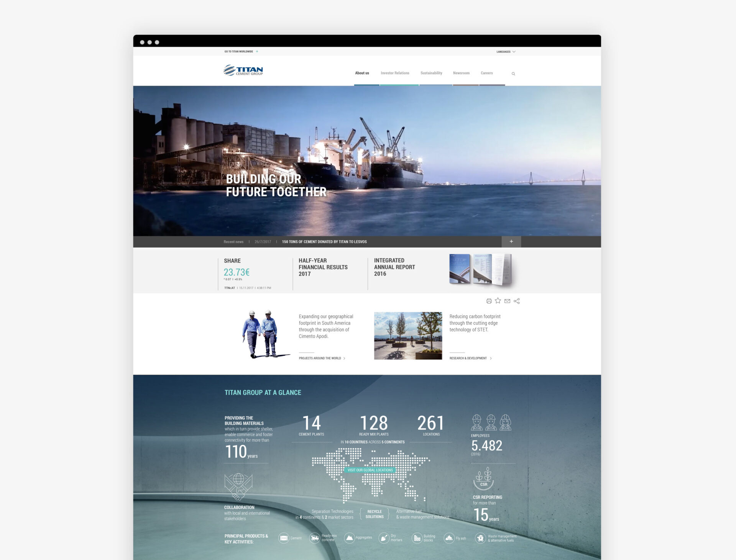Open the Investor Relations menu

pyautogui.click(x=395, y=73)
